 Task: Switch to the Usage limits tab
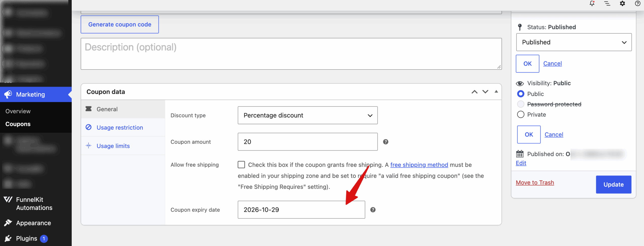click(123, 146)
